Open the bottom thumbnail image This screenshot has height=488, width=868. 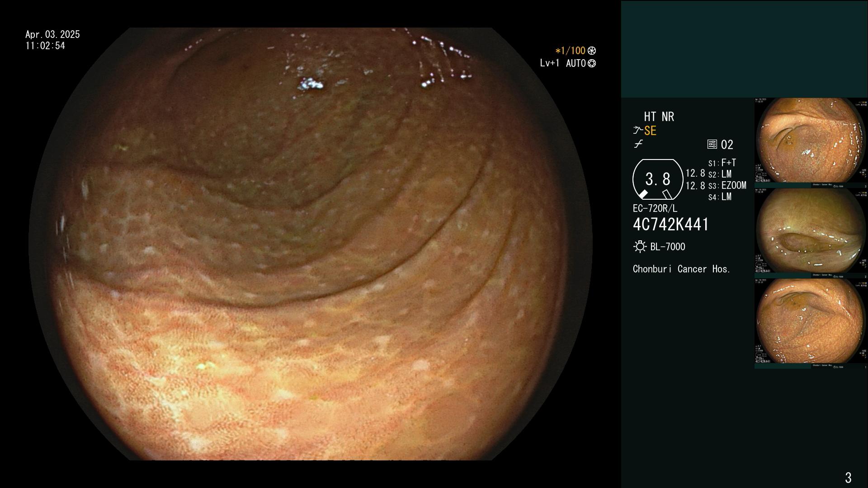[811, 324]
